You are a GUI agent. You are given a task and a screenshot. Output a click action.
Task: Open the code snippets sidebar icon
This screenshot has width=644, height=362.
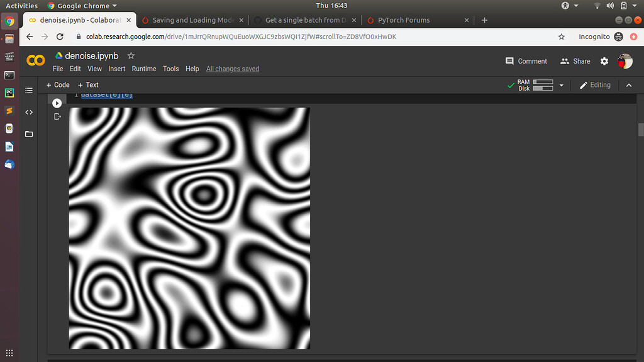pyautogui.click(x=29, y=112)
